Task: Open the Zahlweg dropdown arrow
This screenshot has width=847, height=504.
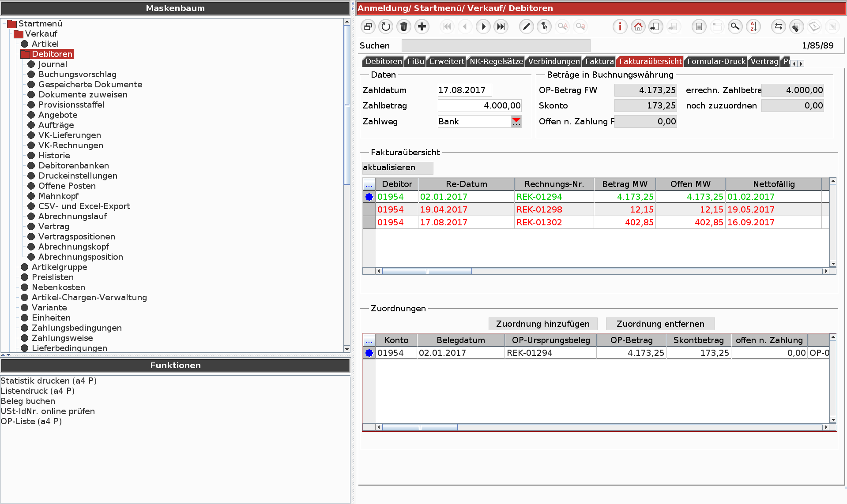Action: [516, 121]
